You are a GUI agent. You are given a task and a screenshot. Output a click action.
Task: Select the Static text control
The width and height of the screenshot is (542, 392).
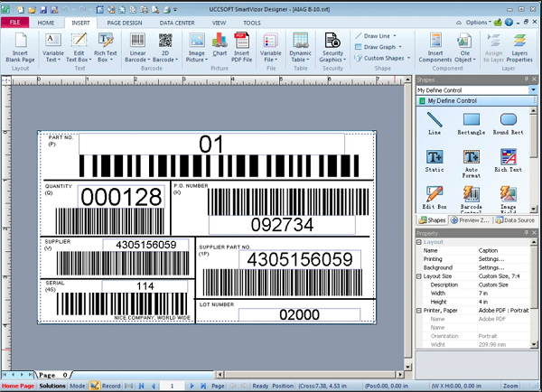coord(435,161)
